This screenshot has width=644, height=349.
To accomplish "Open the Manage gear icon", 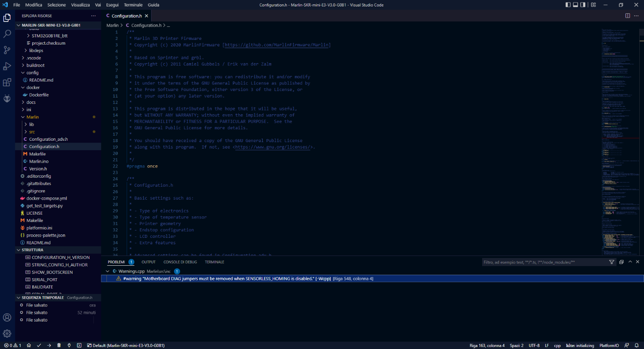I will click(7, 334).
